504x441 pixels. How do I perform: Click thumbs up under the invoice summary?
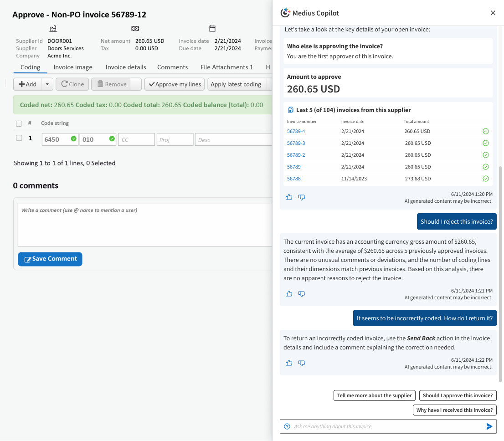click(x=289, y=197)
